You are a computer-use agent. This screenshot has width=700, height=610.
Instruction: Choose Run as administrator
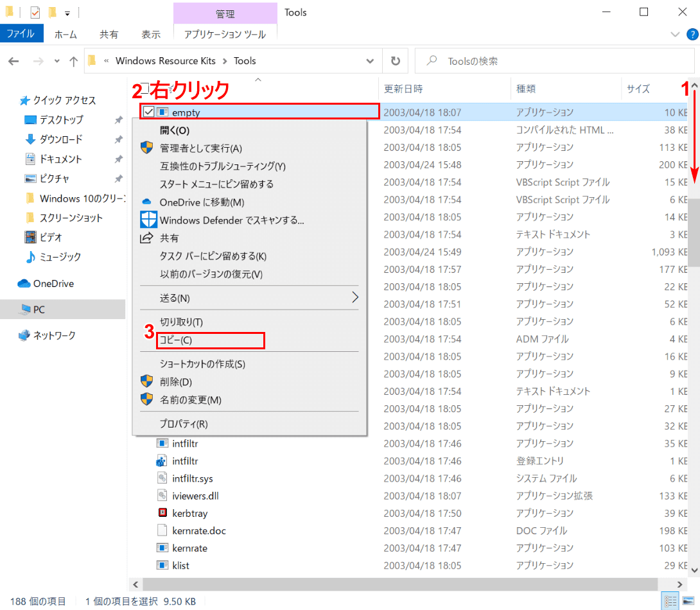point(250,148)
